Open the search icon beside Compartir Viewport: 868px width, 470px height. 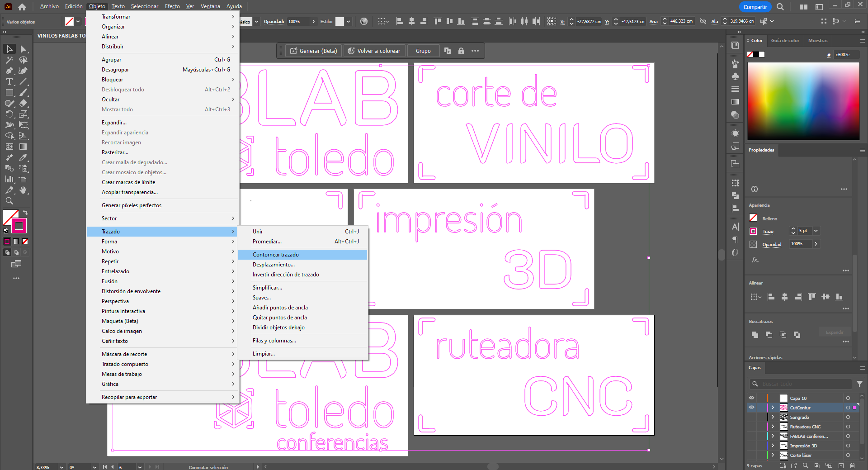(780, 7)
